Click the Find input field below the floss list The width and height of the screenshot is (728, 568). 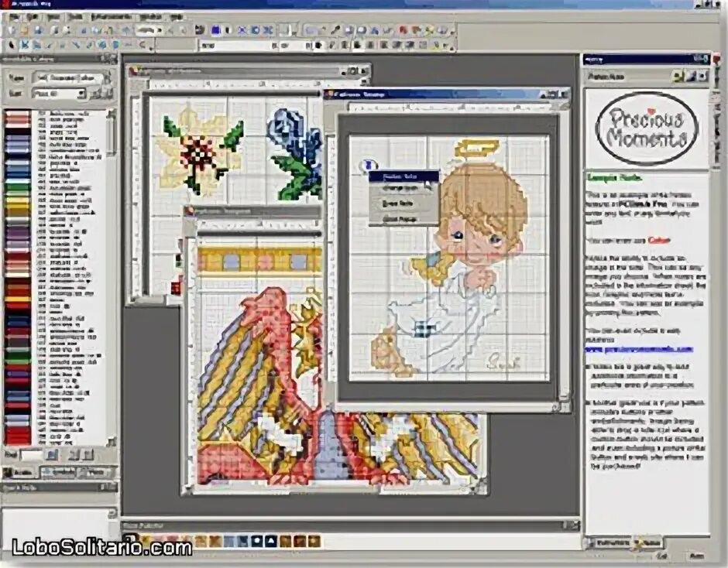(x=32, y=454)
